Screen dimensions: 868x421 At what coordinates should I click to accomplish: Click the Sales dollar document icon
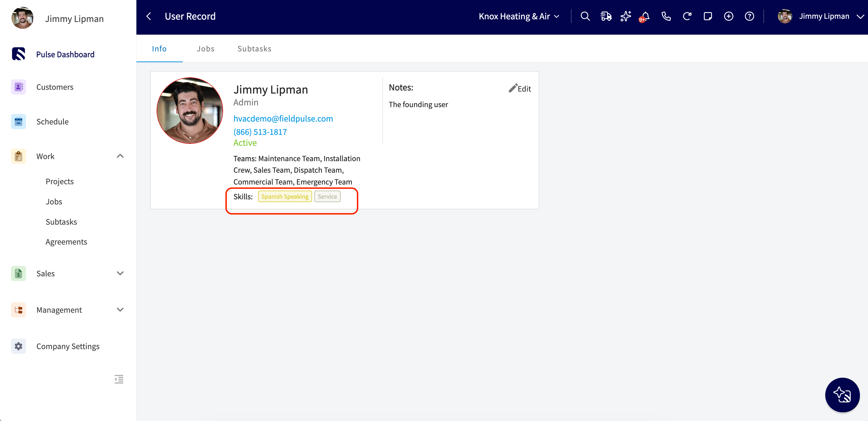[x=18, y=273]
